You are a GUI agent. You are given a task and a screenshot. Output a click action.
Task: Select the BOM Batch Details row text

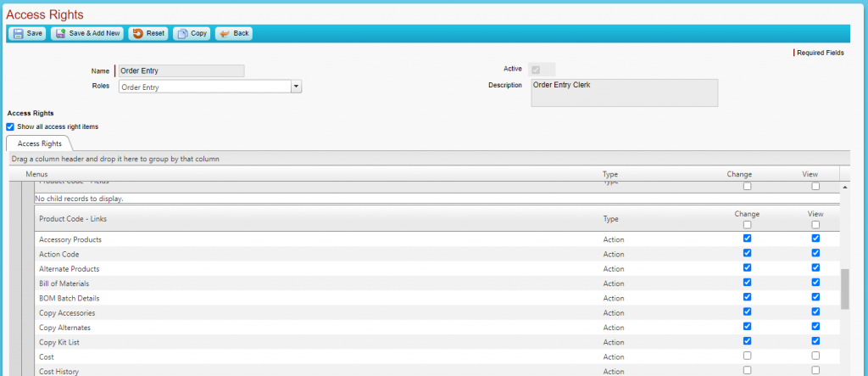70,299
